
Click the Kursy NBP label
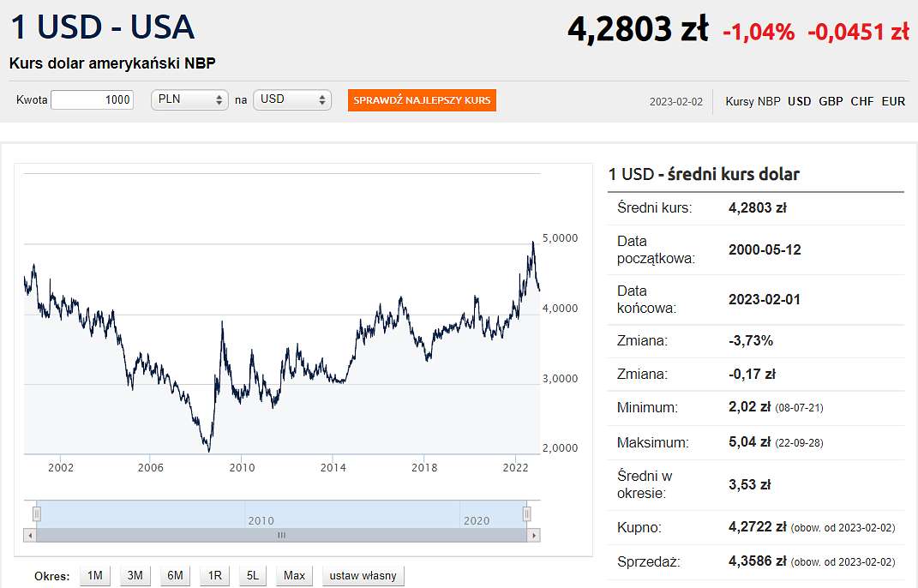tap(753, 101)
